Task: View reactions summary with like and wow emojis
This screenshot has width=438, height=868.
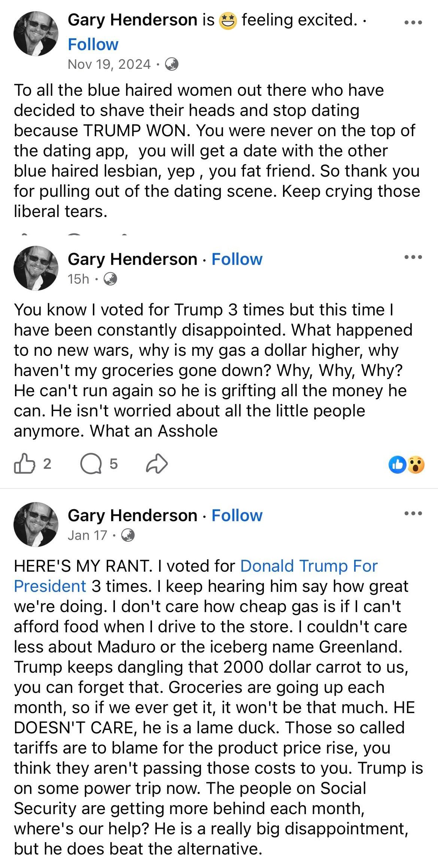Action: point(407,465)
